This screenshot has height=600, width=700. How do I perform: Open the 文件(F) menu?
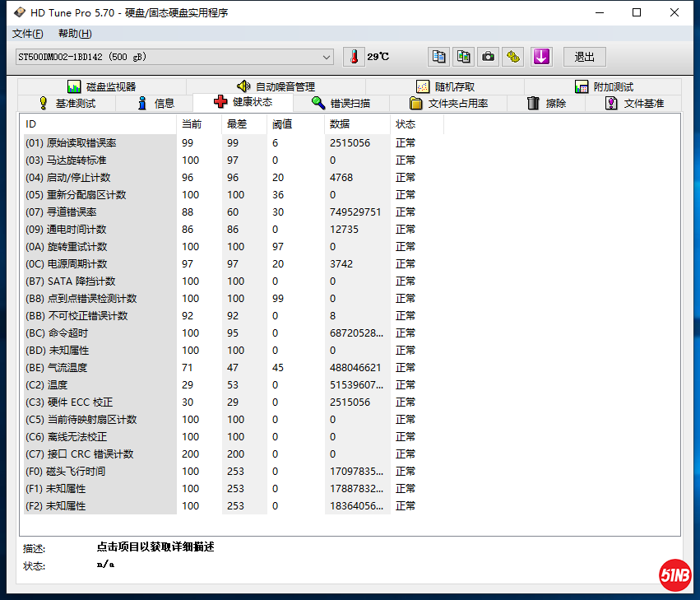click(x=28, y=34)
